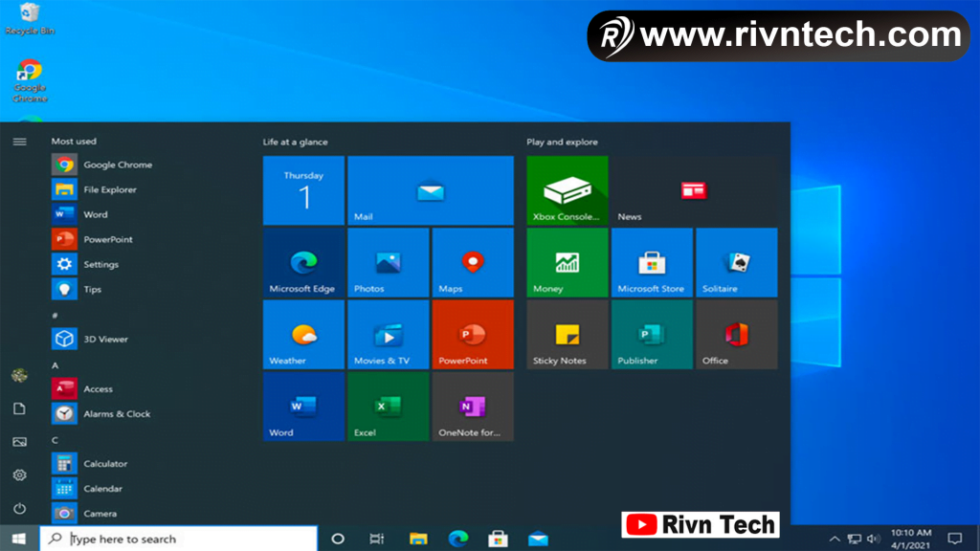Open Task View on the taskbar
Viewport: 980px width, 551px height.
coord(377,539)
